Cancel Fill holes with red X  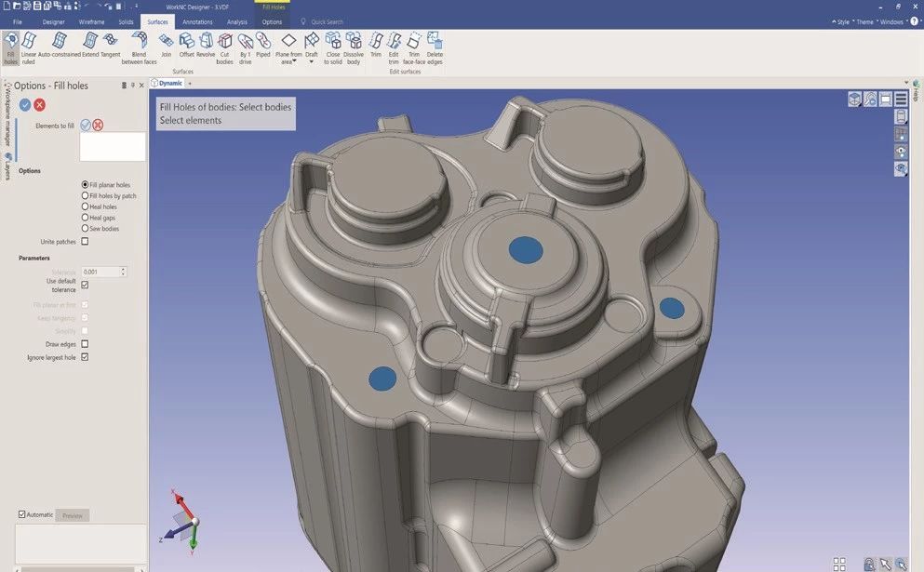[x=39, y=105]
